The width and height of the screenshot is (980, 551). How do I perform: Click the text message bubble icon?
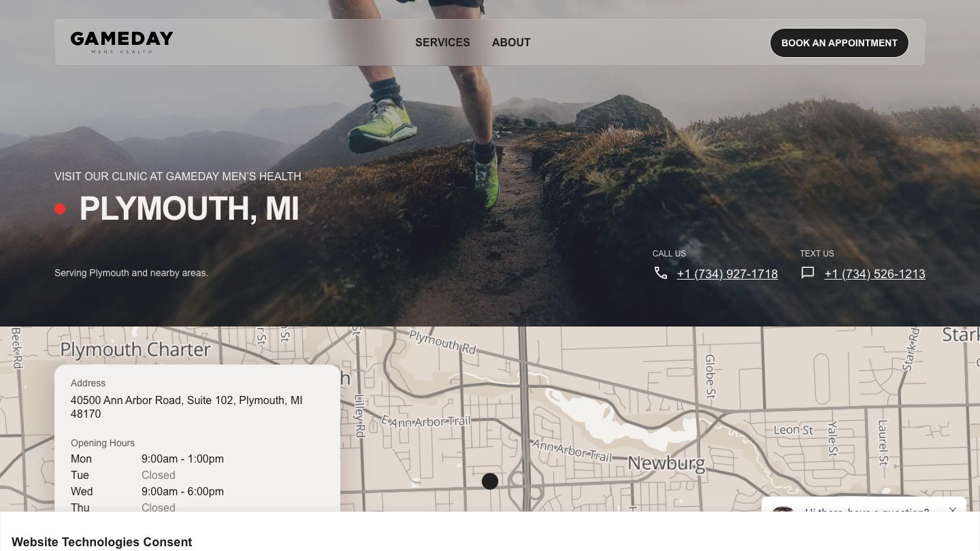[x=808, y=273]
